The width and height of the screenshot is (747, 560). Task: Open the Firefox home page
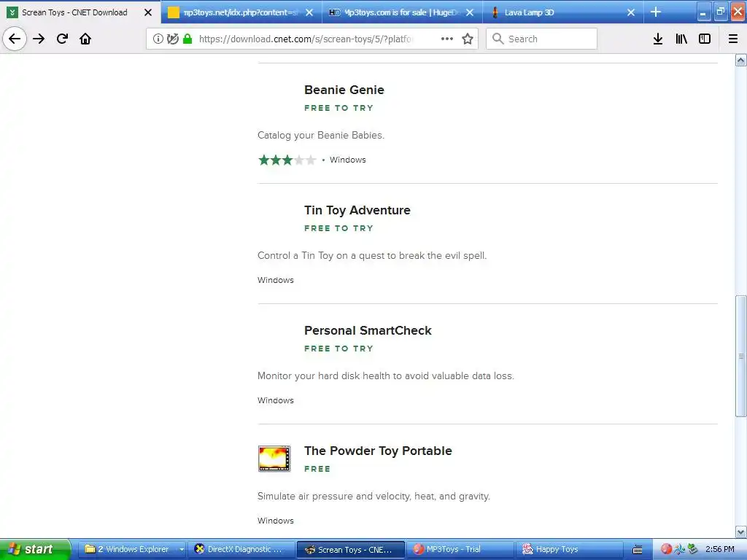click(85, 39)
